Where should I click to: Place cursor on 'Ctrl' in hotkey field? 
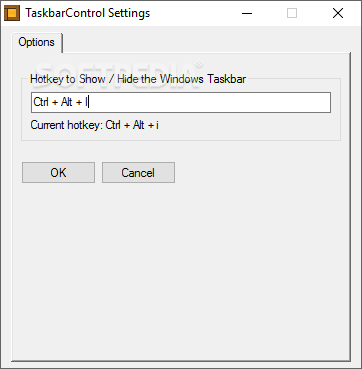point(41,102)
